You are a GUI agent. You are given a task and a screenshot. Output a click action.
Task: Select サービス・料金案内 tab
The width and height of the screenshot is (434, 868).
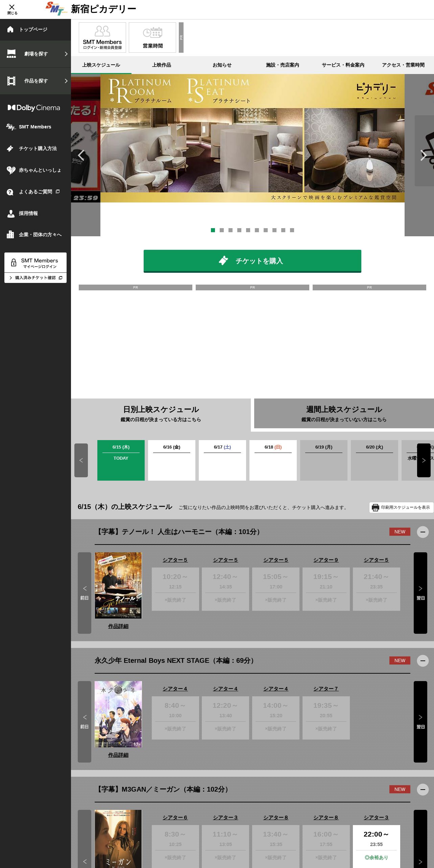[x=343, y=65]
